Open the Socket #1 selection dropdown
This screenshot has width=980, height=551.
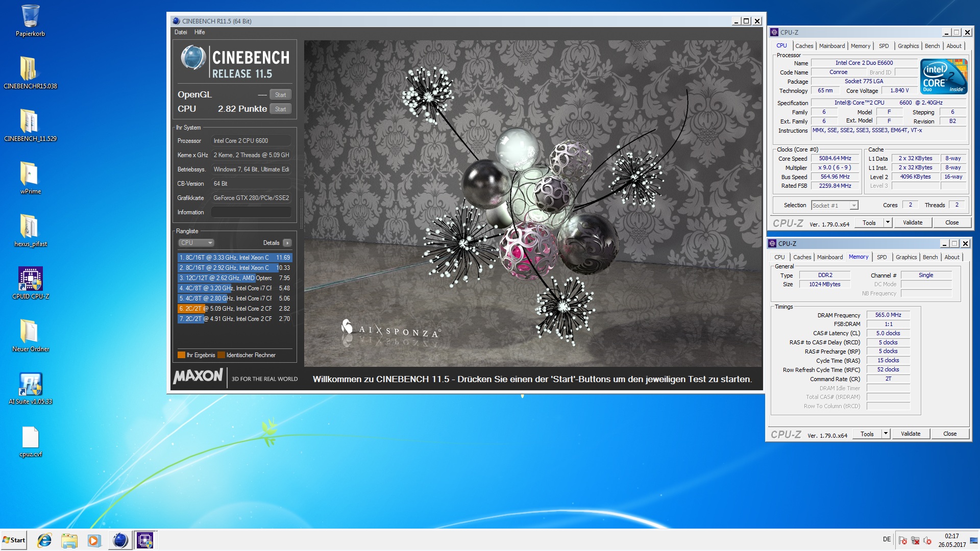(x=835, y=206)
